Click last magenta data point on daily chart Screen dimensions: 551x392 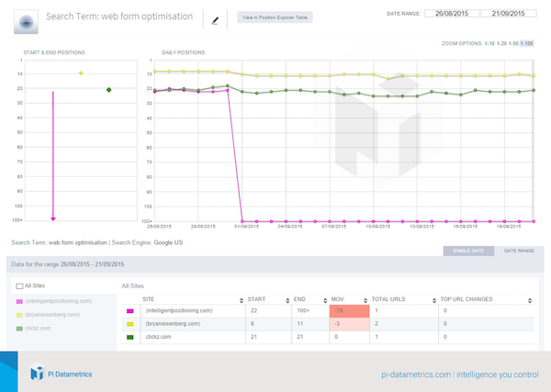(534, 221)
